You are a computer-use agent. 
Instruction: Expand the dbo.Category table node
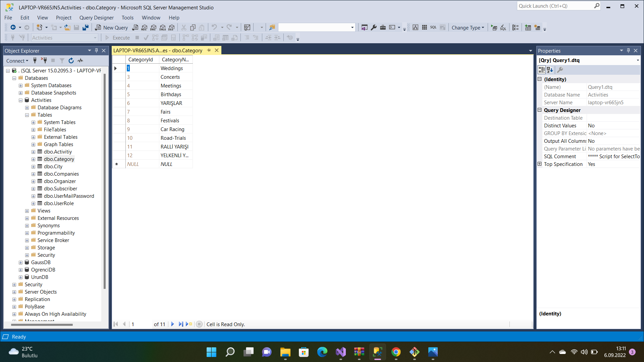[x=33, y=159]
